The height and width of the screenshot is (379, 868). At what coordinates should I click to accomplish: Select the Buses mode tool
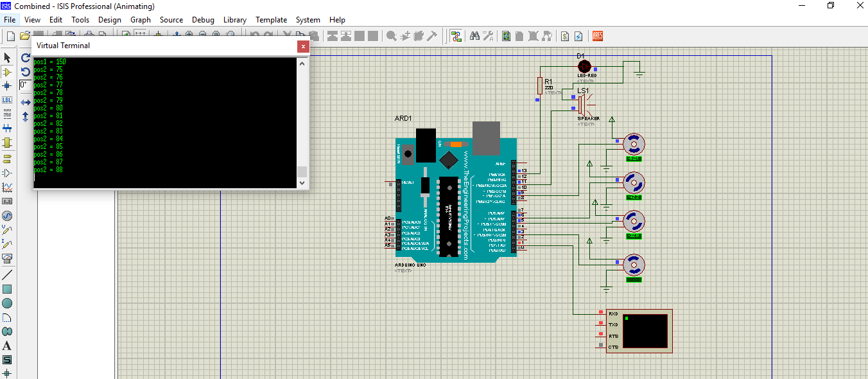pos(7,128)
